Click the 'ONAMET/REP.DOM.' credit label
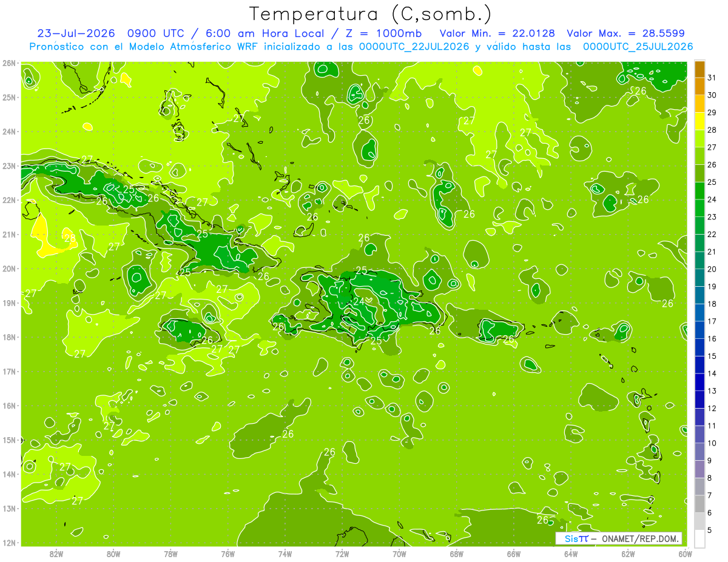The image size is (728, 562). pos(639,538)
